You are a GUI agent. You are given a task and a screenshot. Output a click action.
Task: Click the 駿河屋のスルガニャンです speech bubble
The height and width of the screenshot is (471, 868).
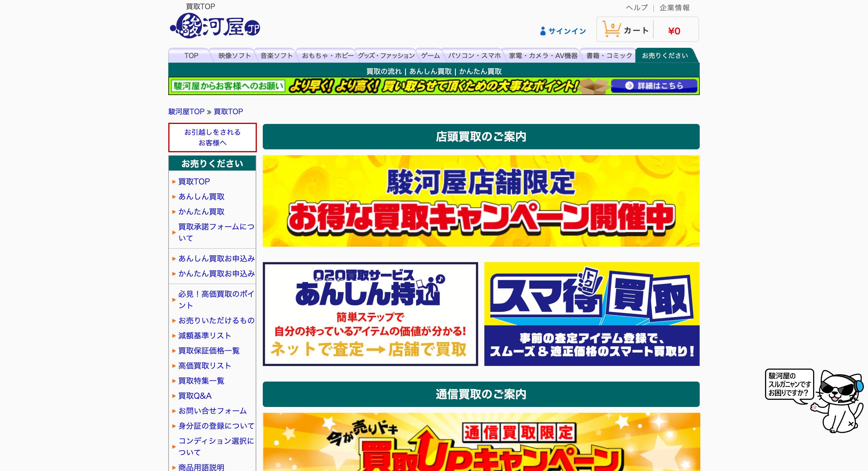[789, 385]
